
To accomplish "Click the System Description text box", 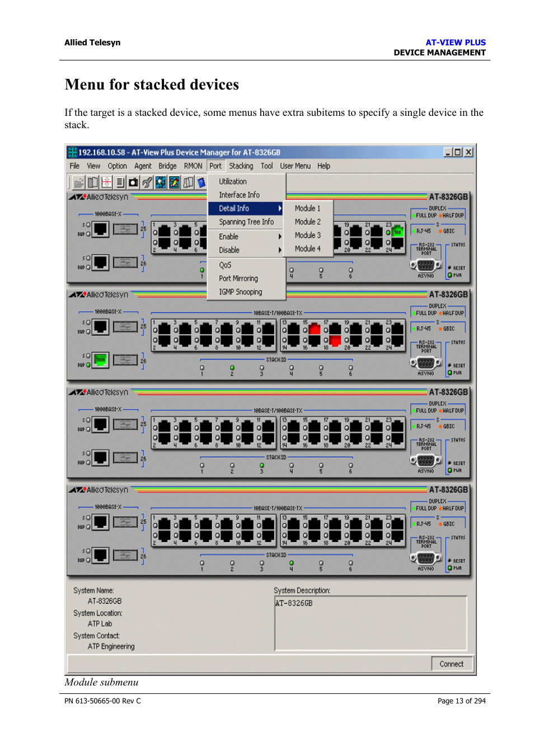I will pyautogui.click(x=371, y=623).
